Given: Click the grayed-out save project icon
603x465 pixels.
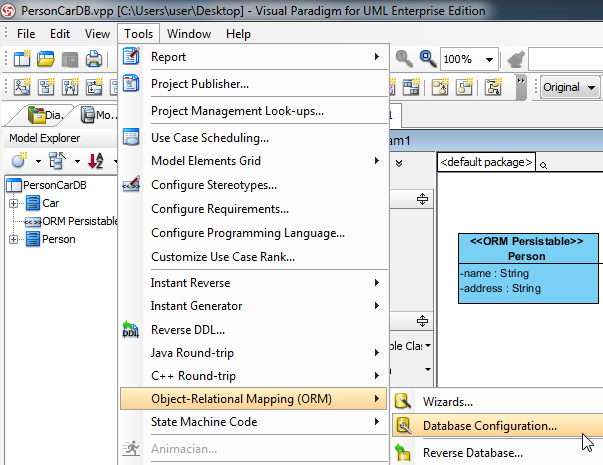Looking at the screenshot, I should (x=70, y=59).
